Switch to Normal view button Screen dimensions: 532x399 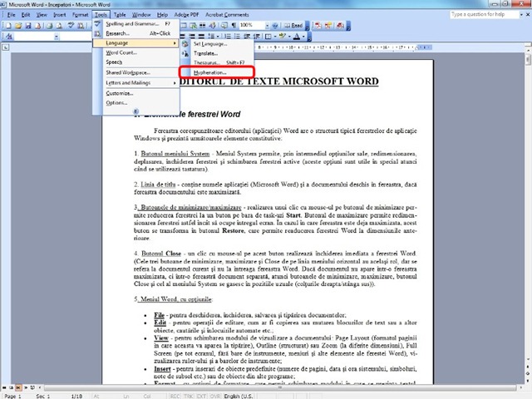(4, 387)
